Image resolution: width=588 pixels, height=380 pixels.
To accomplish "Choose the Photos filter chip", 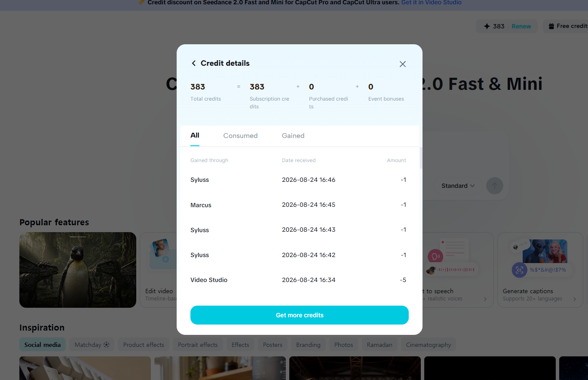I will click(x=344, y=345).
